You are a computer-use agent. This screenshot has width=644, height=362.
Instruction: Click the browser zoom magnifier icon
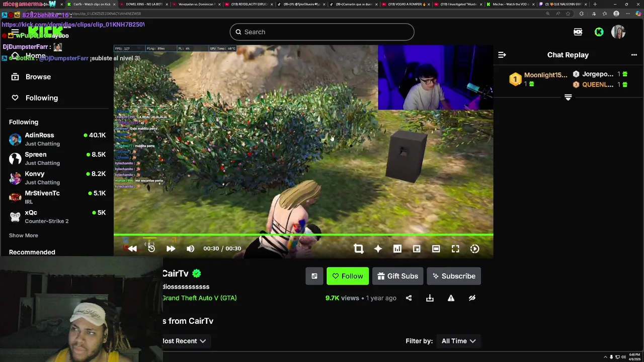(547, 14)
